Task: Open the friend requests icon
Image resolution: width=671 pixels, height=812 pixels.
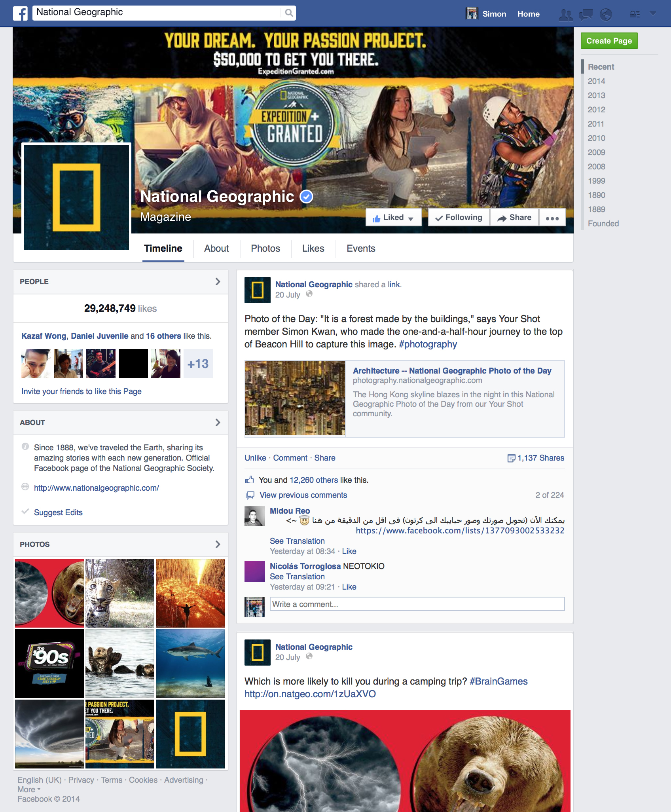Action: point(565,14)
